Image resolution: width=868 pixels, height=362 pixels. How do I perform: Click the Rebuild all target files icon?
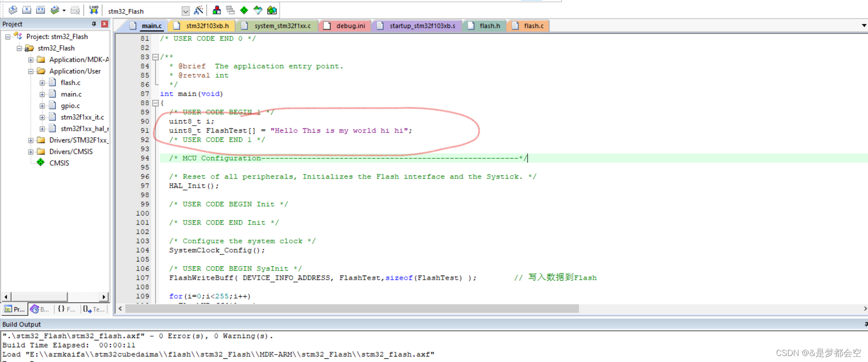pyautogui.click(x=40, y=10)
